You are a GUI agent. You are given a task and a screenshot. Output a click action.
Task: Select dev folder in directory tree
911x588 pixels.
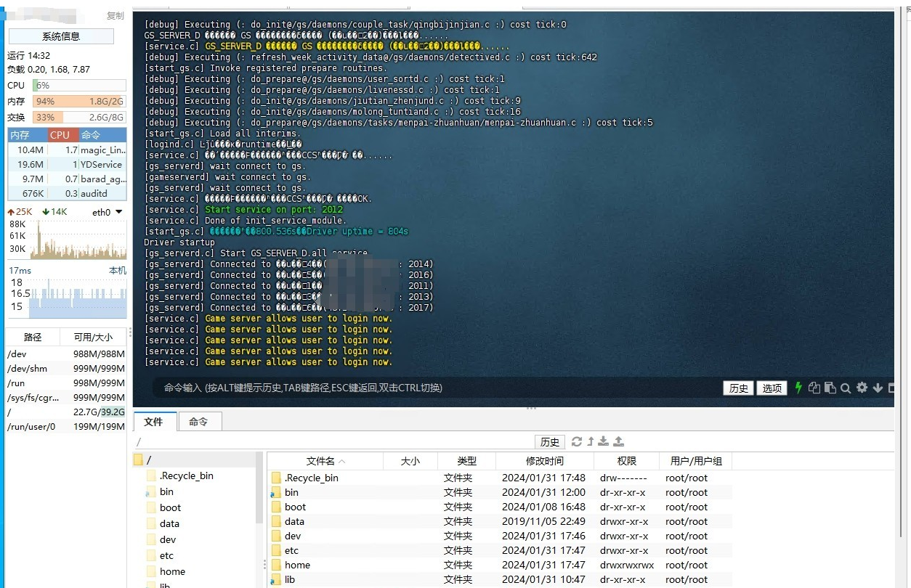[168, 539]
